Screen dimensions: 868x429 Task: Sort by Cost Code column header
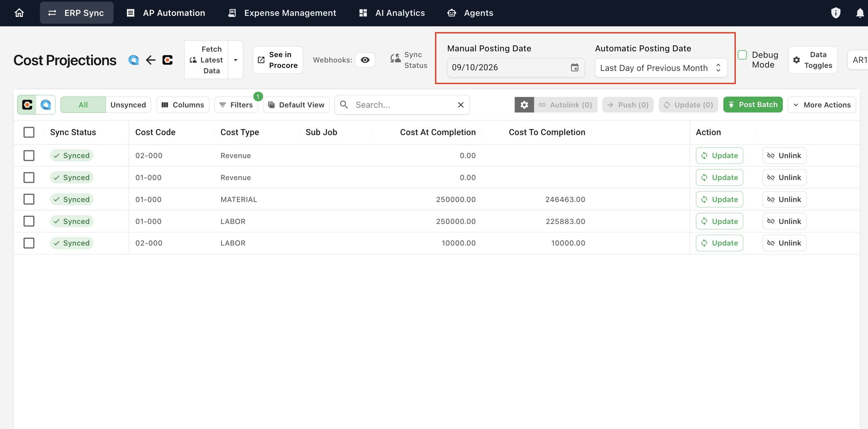pos(155,132)
